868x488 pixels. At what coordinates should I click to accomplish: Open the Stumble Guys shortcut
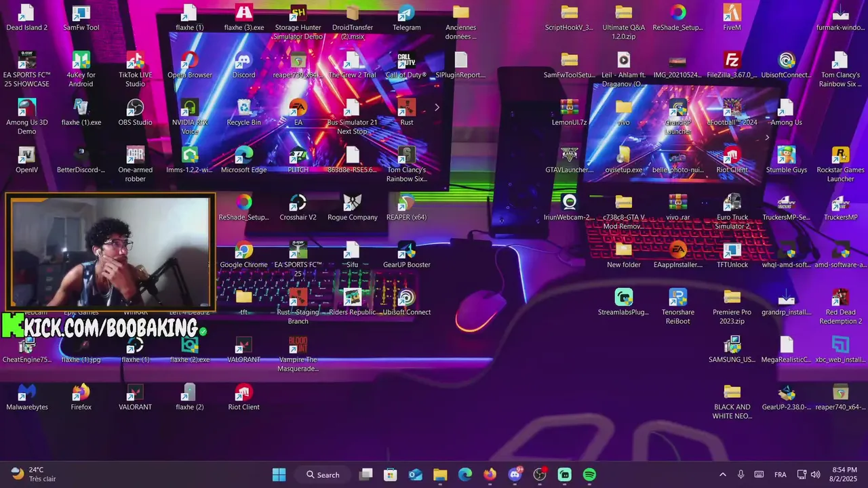[x=787, y=161]
